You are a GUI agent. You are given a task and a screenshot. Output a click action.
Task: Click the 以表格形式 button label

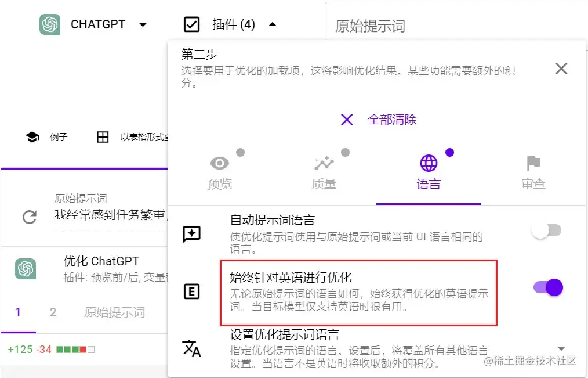pos(144,137)
